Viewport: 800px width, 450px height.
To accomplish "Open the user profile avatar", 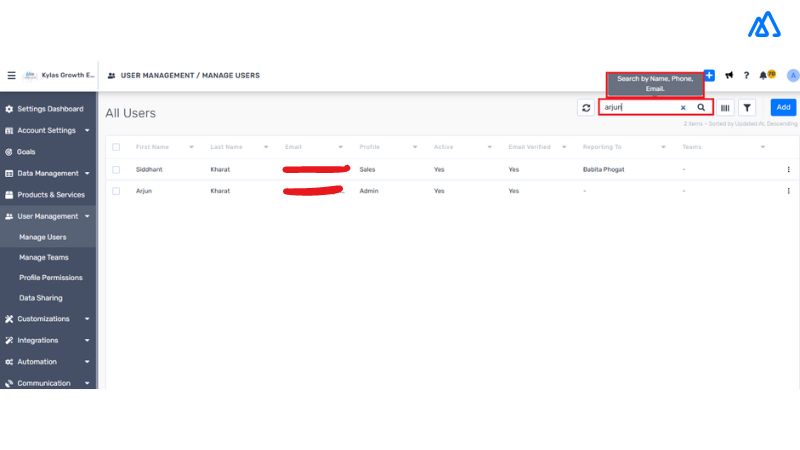I will pyautogui.click(x=793, y=76).
